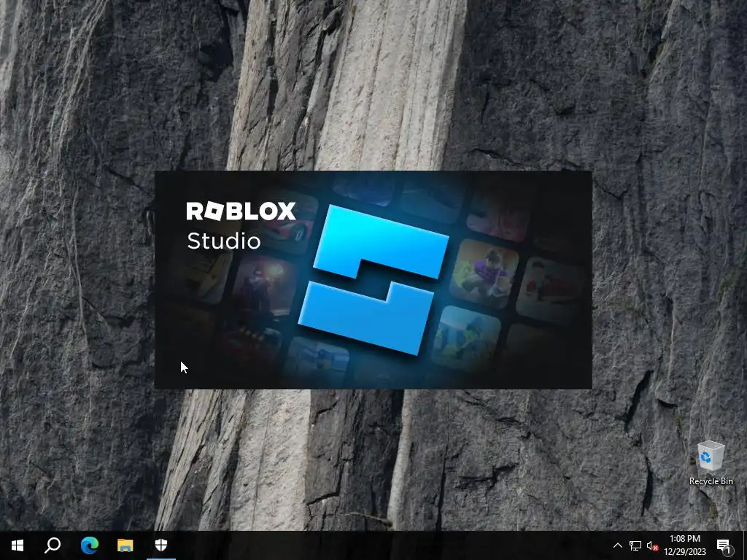Show hidden system tray icons
Screen dimensions: 747x560
(x=617, y=545)
